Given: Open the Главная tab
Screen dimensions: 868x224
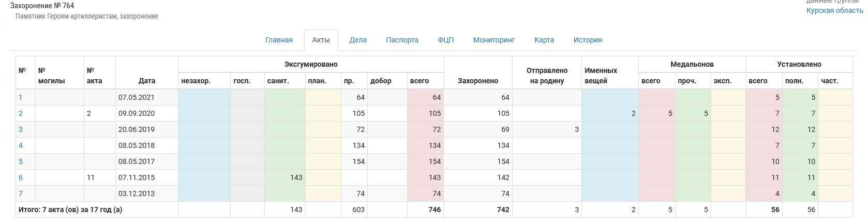Looking at the screenshot, I should click(x=279, y=40).
